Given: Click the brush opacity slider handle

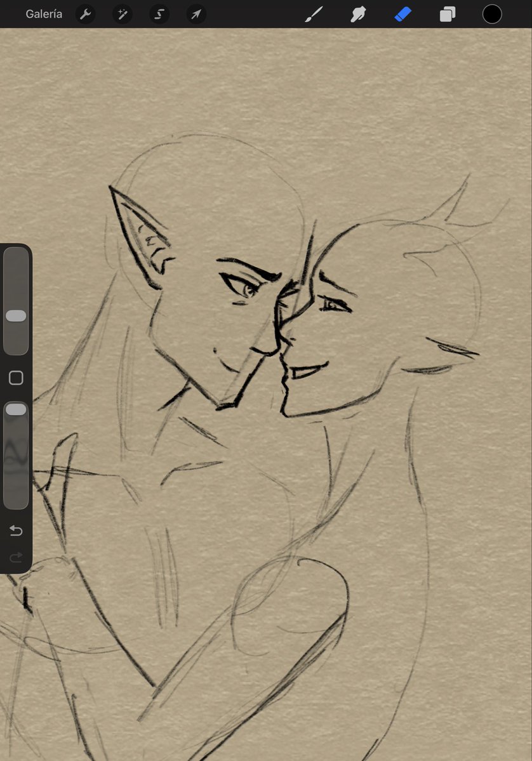Looking at the screenshot, I should point(16,409).
